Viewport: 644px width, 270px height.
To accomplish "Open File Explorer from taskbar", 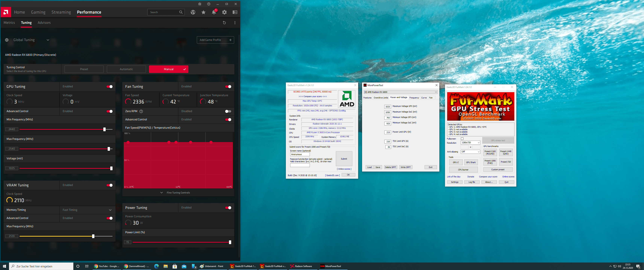I will (165, 266).
